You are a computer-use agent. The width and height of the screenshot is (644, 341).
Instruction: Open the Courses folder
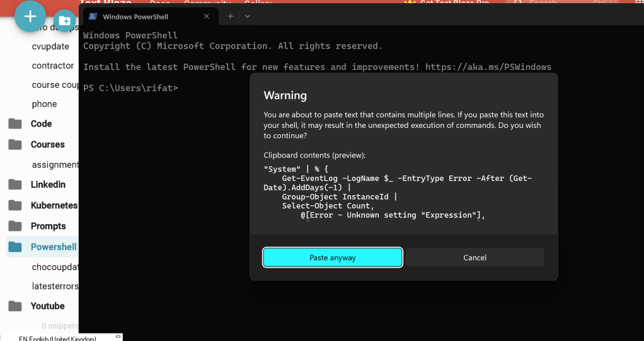(48, 144)
